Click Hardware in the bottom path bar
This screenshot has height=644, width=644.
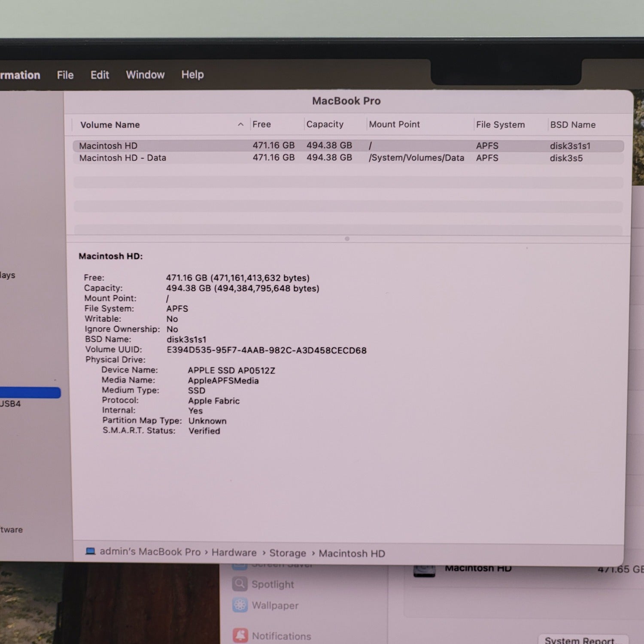coord(234,553)
